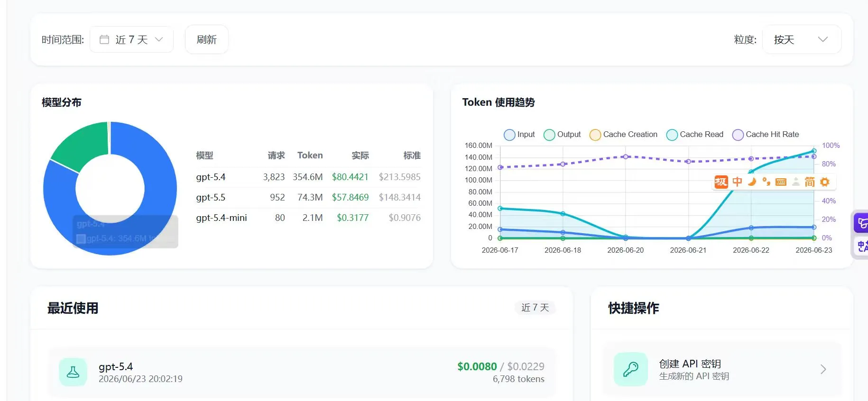Toggle the Input series in chart legend
This screenshot has width=868, height=401.
519,135
